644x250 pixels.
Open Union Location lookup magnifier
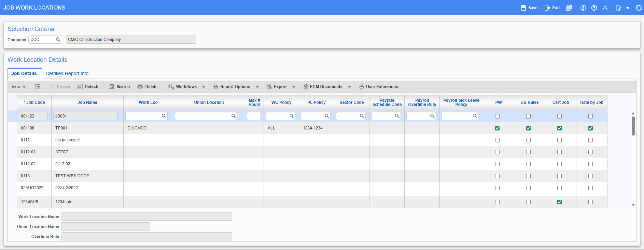[234, 116]
